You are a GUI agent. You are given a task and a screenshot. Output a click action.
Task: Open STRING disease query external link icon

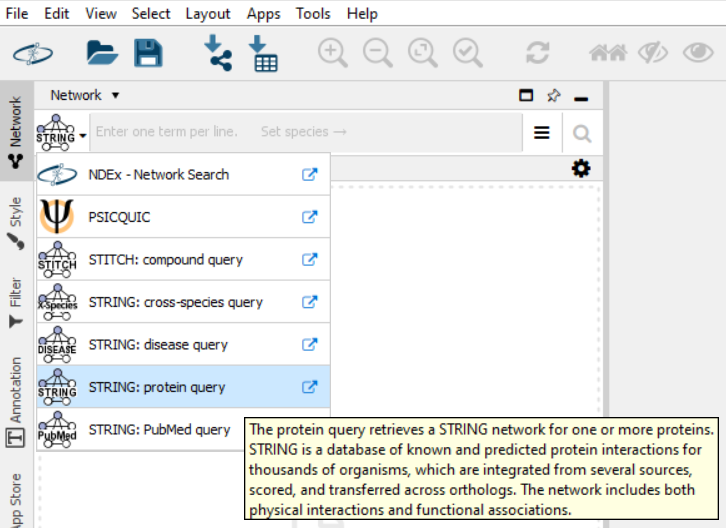tap(310, 345)
